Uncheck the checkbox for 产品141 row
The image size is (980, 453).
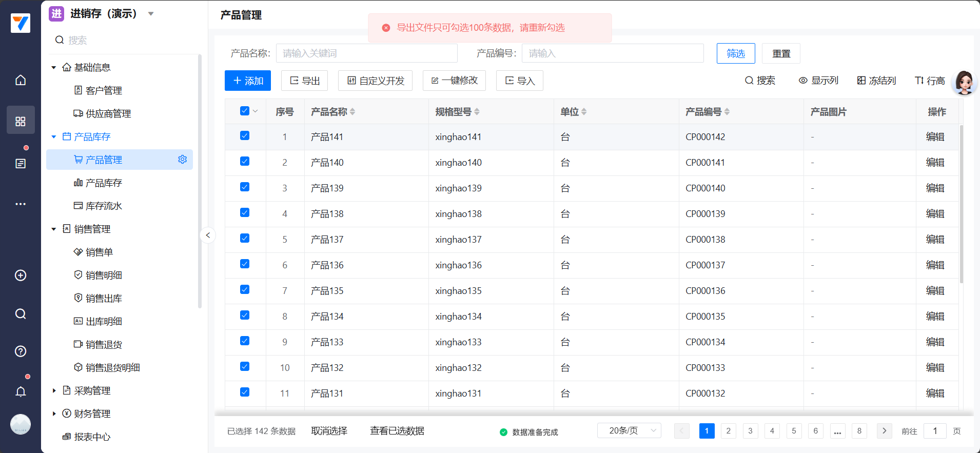(245, 136)
